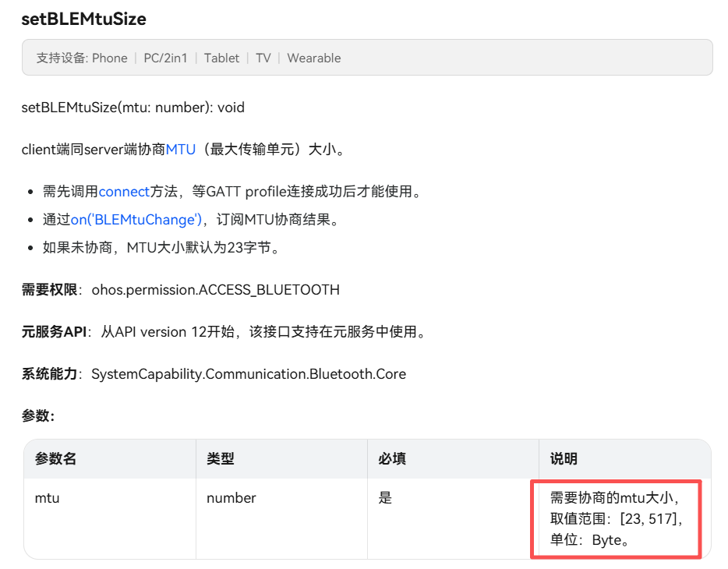
Task: Click the 参数名 column header
Action: pyautogui.click(x=55, y=459)
